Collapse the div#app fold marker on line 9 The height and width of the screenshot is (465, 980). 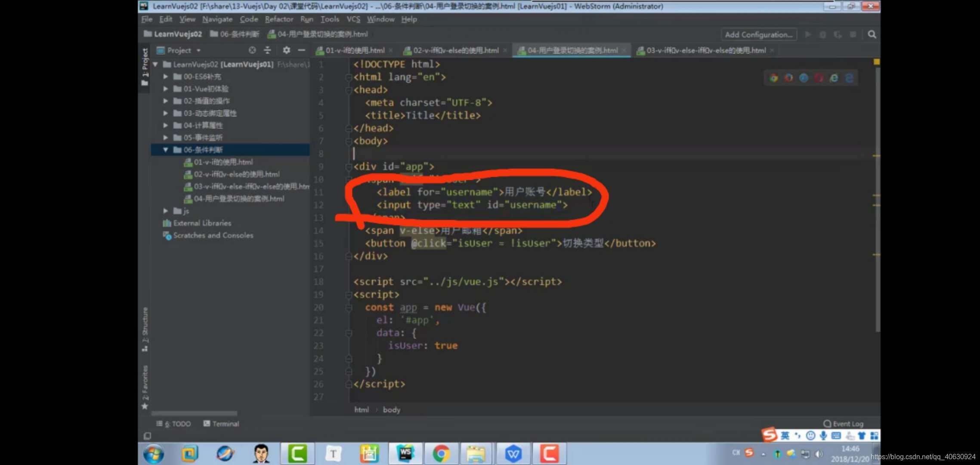click(348, 167)
